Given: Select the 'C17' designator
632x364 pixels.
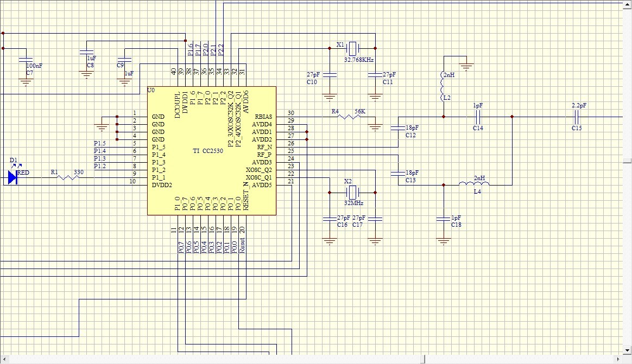Looking at the screenshot, I should point(357,225).
